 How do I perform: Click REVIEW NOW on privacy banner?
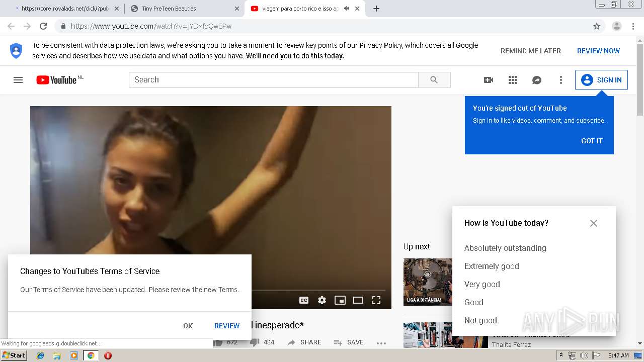(x=598, y=51)
